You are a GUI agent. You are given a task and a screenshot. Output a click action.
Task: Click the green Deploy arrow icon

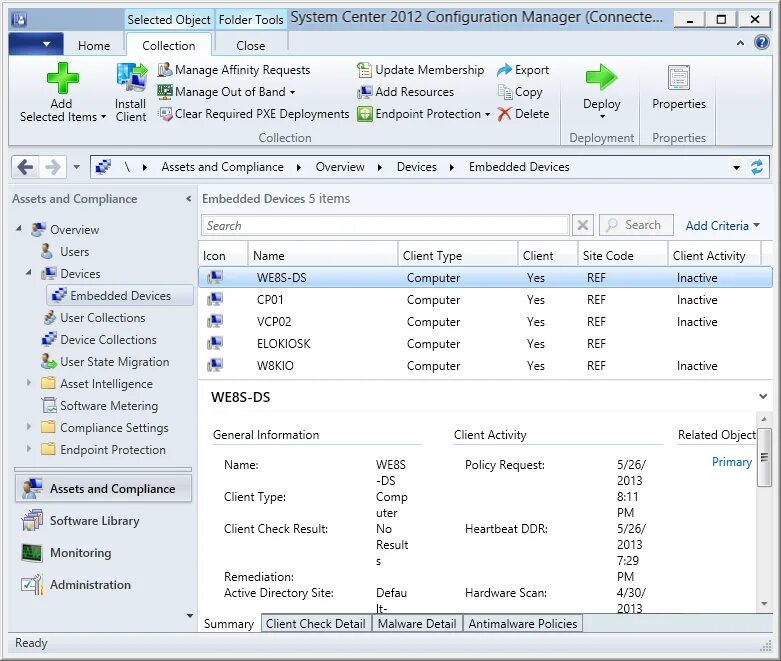coord(602,77)
